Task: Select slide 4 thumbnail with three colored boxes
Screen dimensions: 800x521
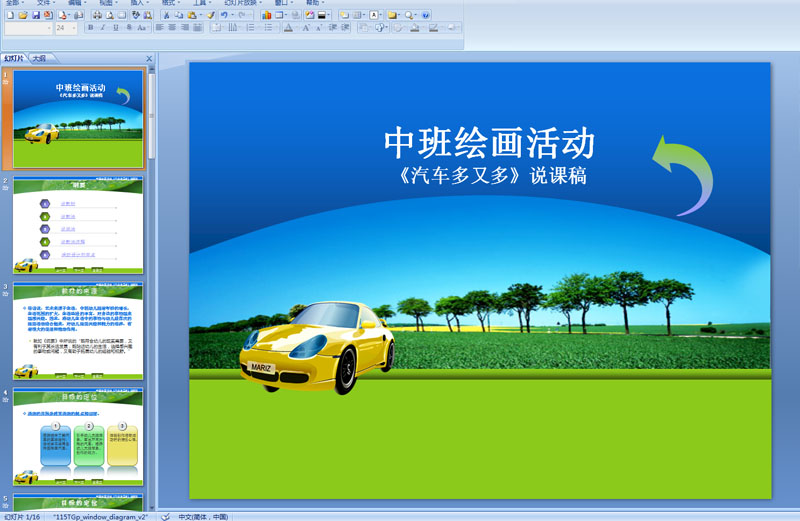Action: tap(78, 437)
